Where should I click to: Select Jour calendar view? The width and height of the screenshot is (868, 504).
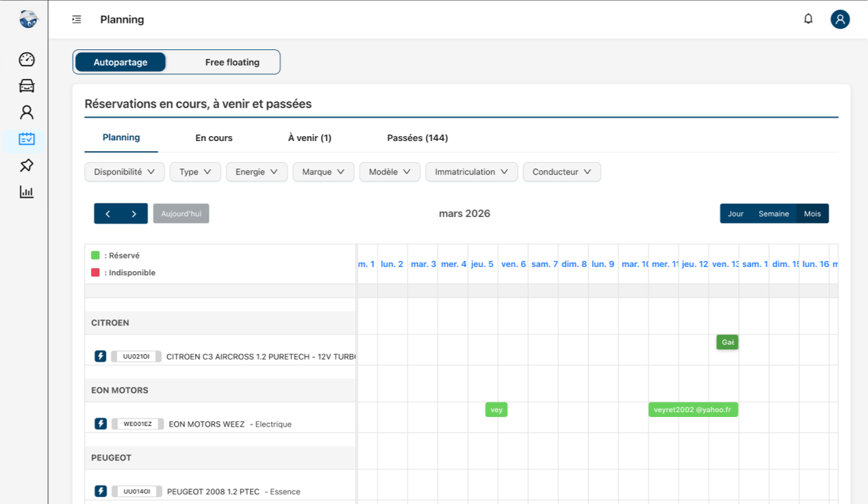[736, 214]
